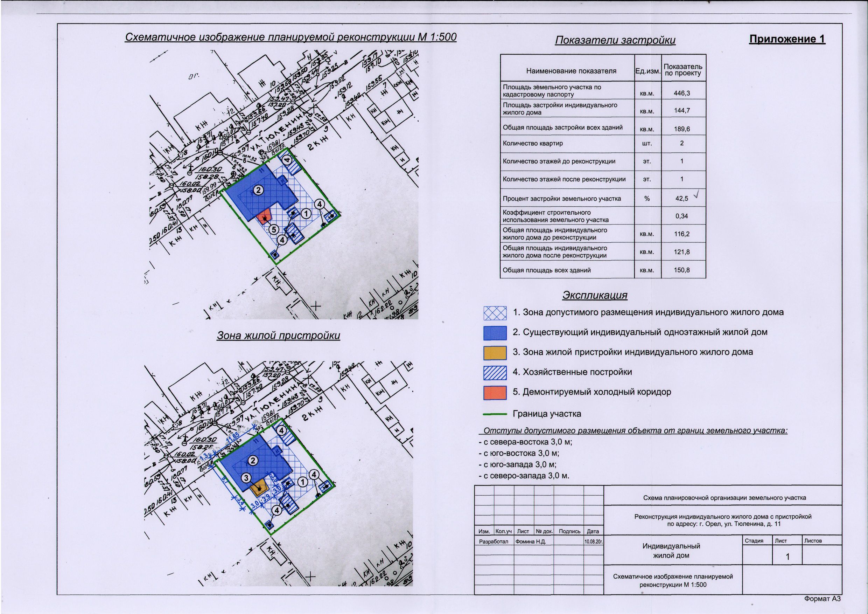Click the red swatch for the dismantled cold corridor
Screen dimensions: 868x614
tap(495, 393)
